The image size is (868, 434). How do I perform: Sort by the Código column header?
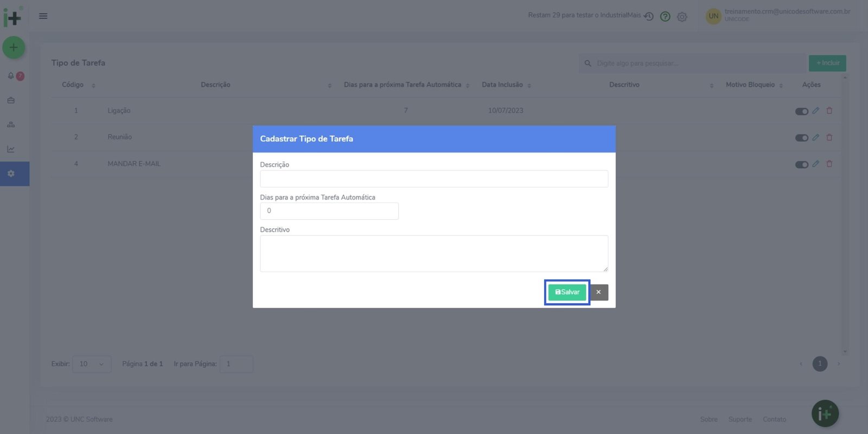click(x=73, y=85)
